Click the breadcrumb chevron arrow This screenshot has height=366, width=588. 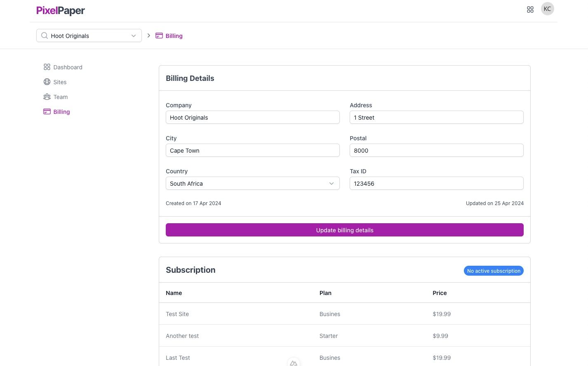pos(149,35)
